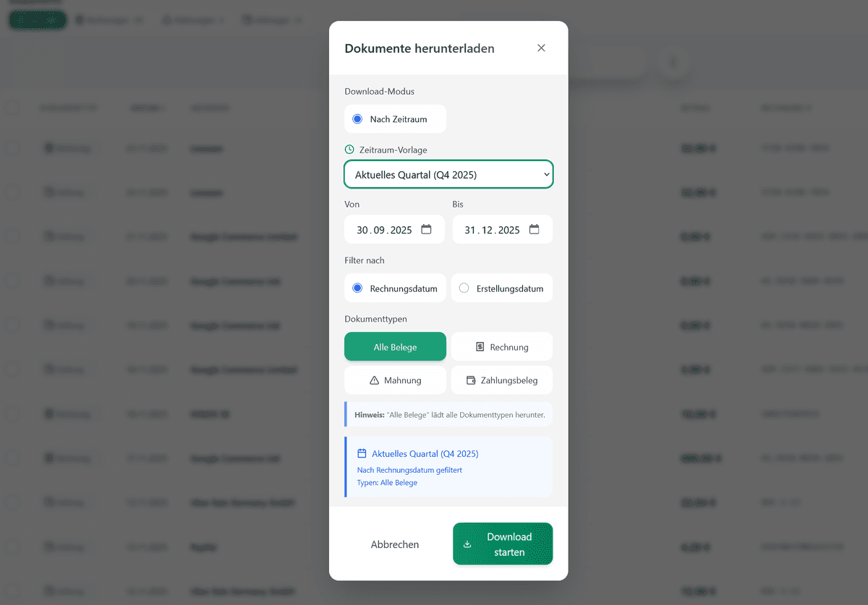Select Rechnungsdatum filter radio button
Screen dimensions: 868x605
(x=357, y=288)
